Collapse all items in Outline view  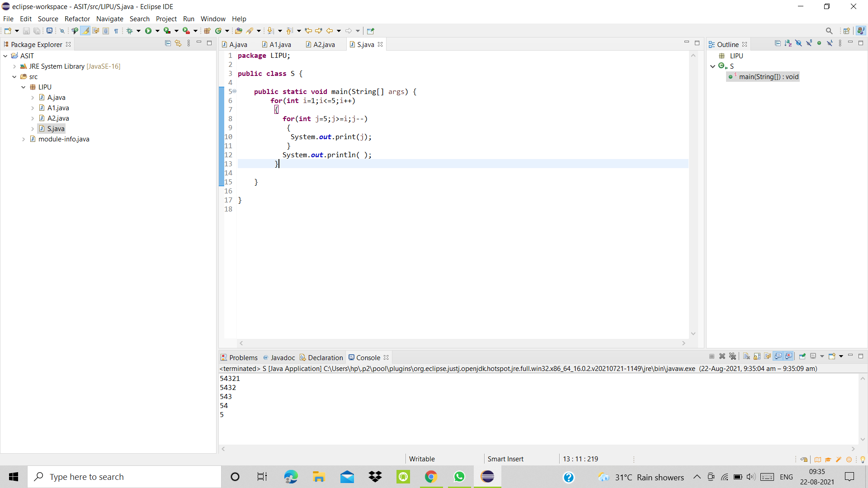[778, 42]
